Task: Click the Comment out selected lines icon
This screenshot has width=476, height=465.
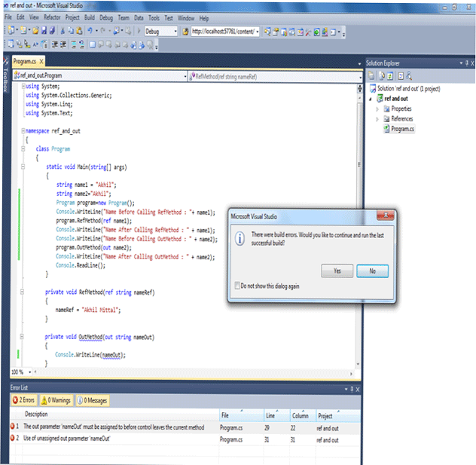Action: tap(74, 44)
